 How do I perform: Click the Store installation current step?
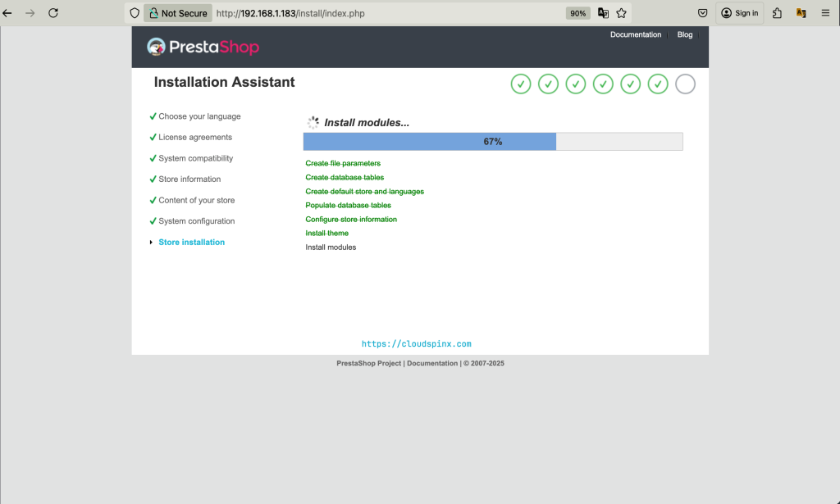[191, 243]
